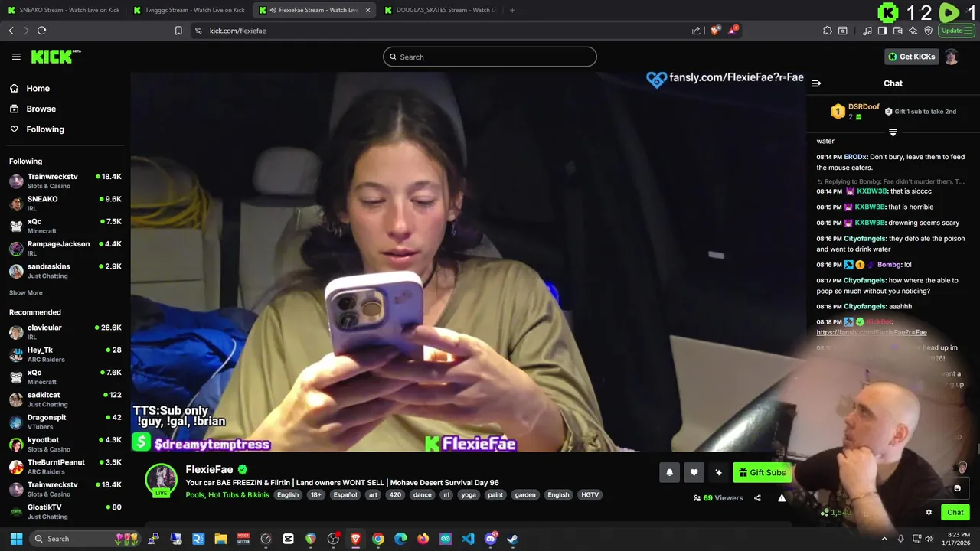Open Brave Shields icon
This screenshot has height=551, width=980.
pos(714,31)
